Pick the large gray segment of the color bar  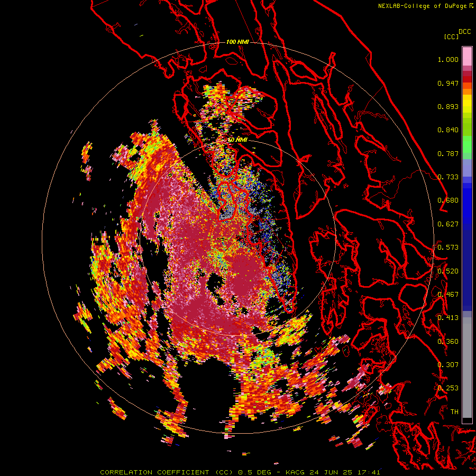point(467,368)
